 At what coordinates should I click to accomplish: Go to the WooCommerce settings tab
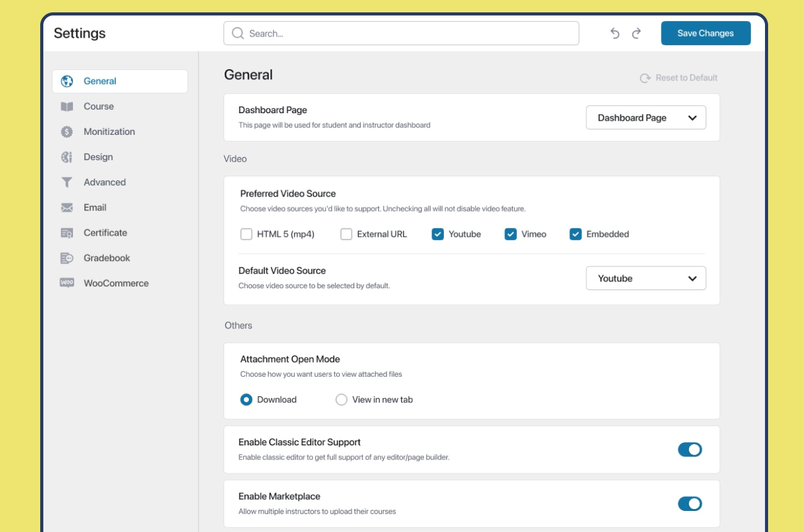116,283
